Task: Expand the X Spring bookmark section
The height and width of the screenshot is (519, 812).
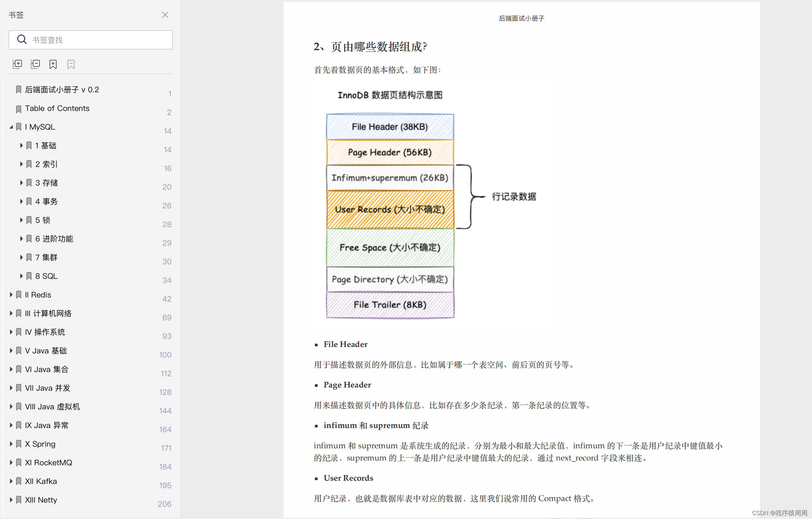Action: (11, 444)
